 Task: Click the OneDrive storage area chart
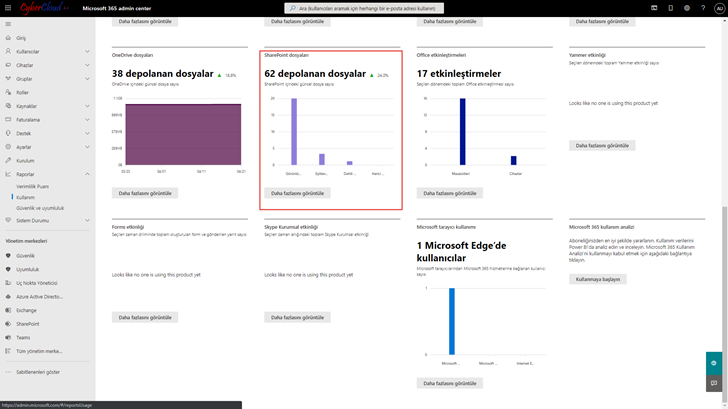coord(183,134)
